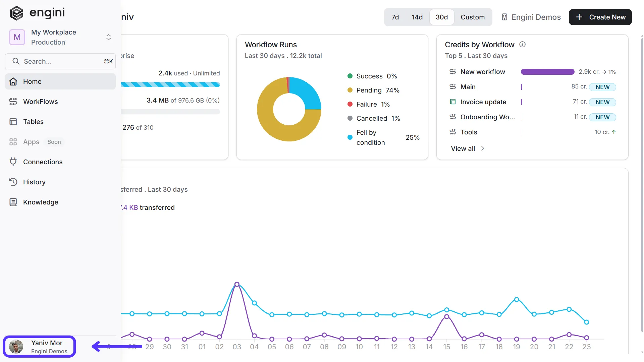The image size is (644, 362).
Task: Click View all link
Action: point(463,148)
